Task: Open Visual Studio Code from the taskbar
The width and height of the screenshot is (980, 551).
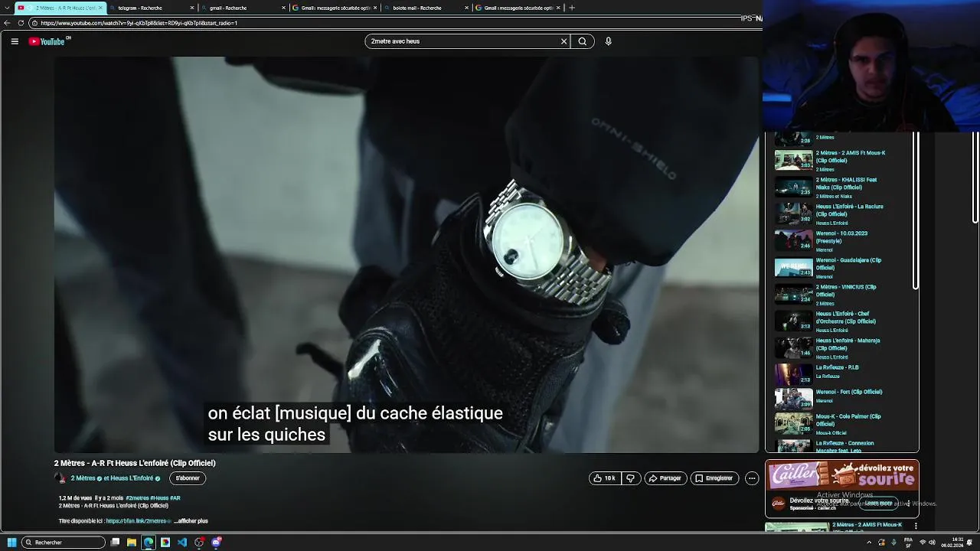Action: click(182, 543)
